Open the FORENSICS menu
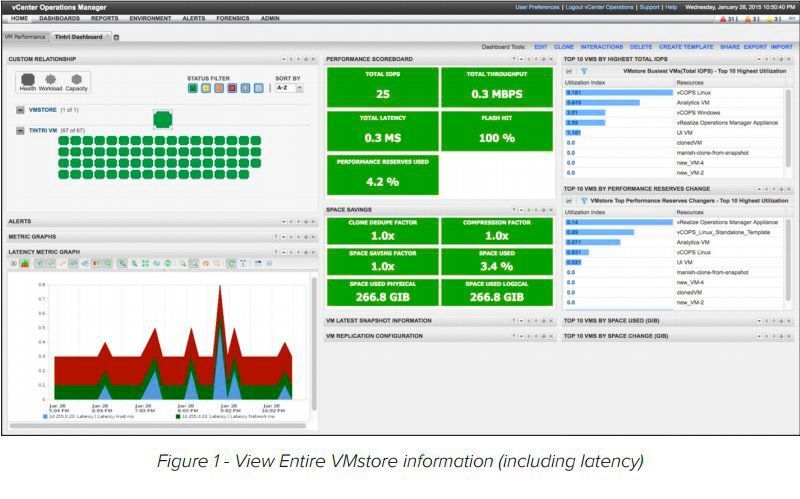Screen dimensions: 800x499 click(233, 18)
